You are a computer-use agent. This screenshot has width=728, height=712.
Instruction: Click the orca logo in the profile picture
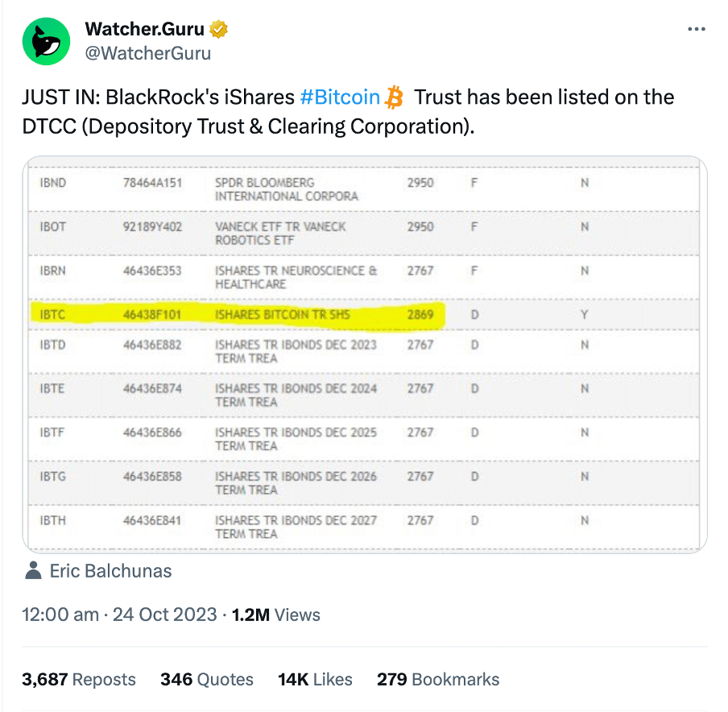tap(46, 40)
